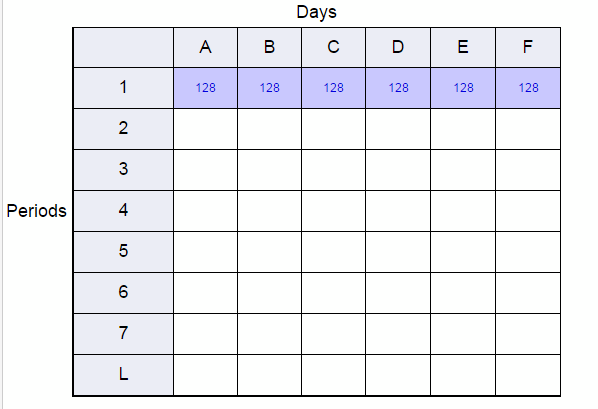Viewport: 598px width, 409px height.
Task: Select empty cell at Period 7, Day B
Action: 270,334
